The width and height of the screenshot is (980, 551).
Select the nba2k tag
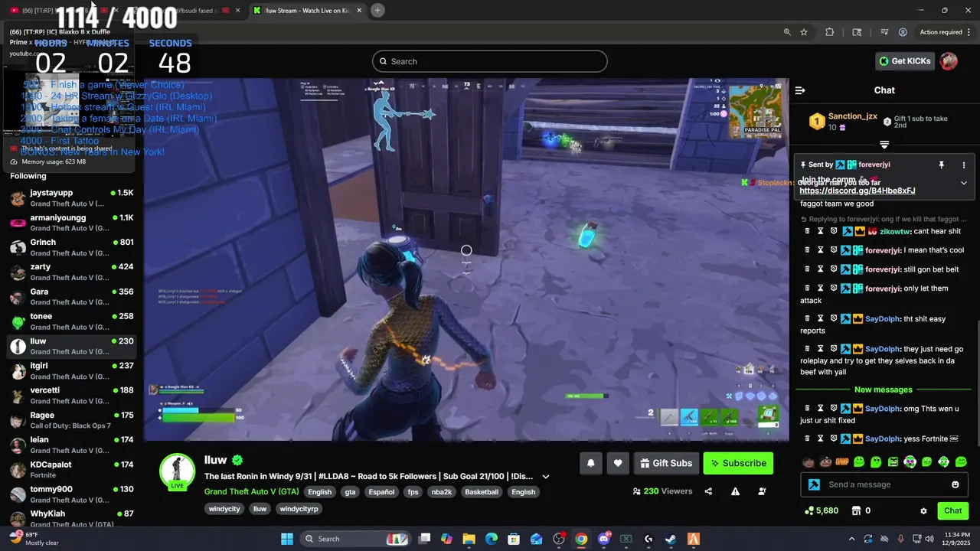(x=441, y=492)
